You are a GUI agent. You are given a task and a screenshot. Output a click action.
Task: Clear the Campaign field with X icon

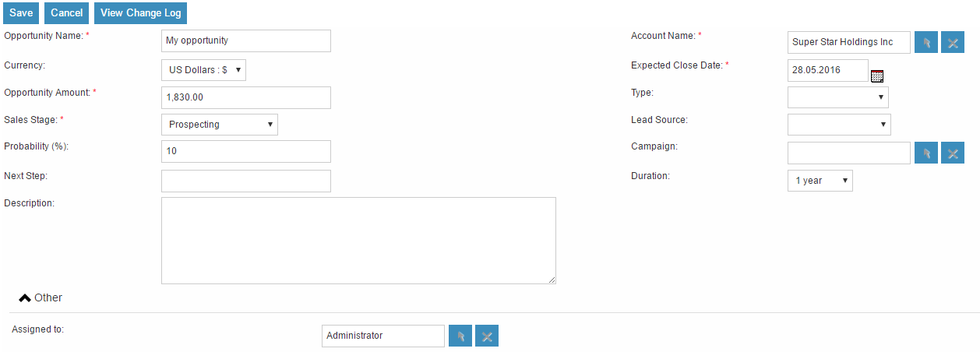click(953, 153)
